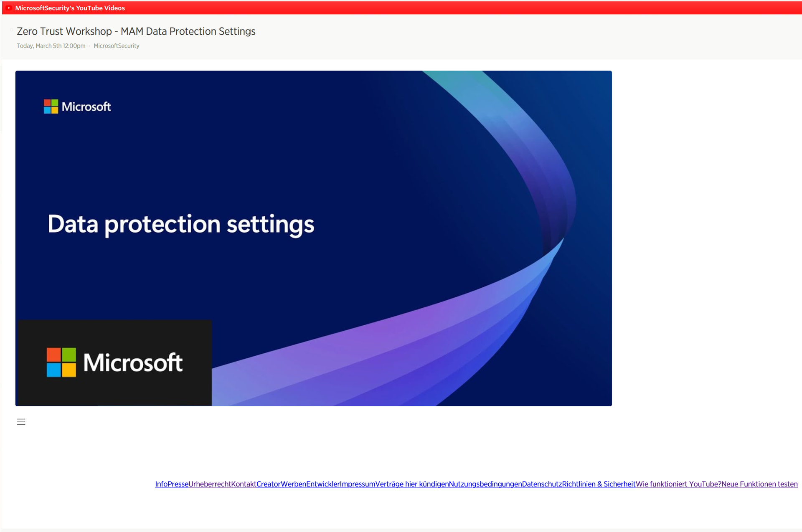Click the MicrosoftSecurity author name

pos(116,46)
